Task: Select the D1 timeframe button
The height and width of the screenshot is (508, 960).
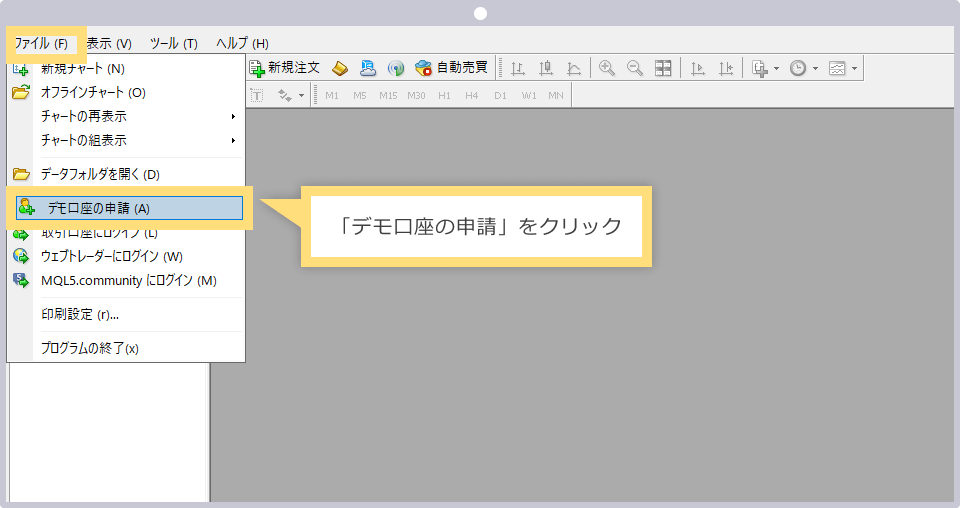Action: [500, 95]
